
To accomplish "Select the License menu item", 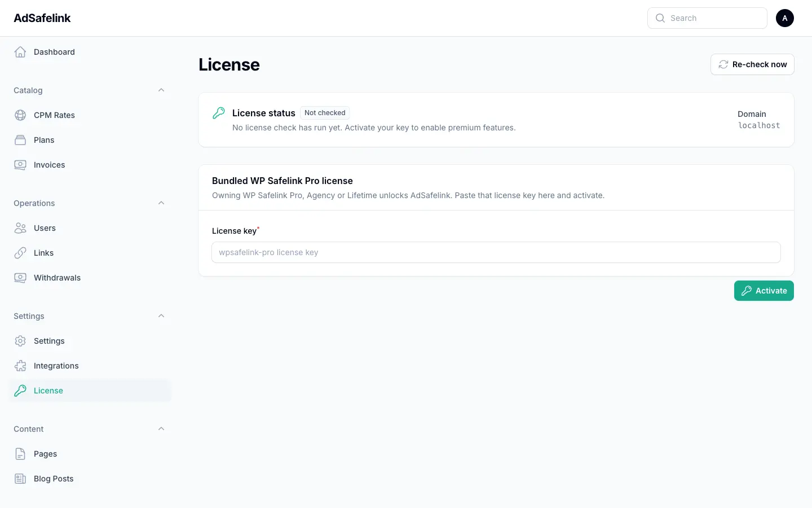I will coord(90,391).
